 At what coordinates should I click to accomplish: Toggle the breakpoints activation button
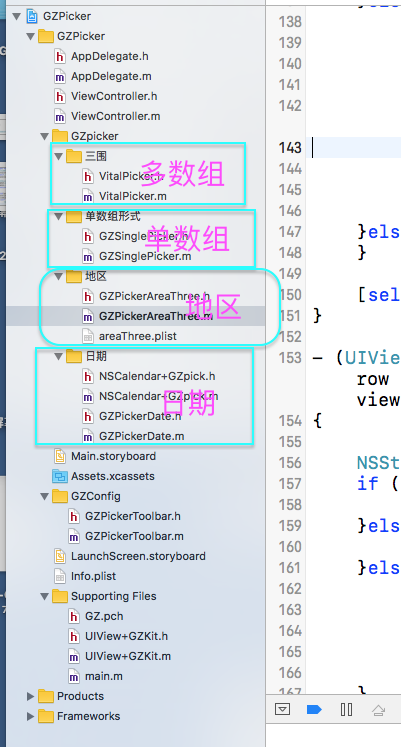coord(314,710)
